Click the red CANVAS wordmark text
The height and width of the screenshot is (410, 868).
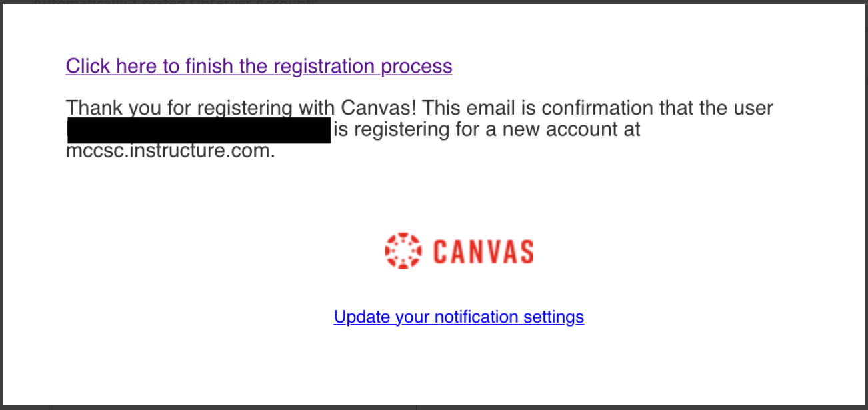coord(483,252)
